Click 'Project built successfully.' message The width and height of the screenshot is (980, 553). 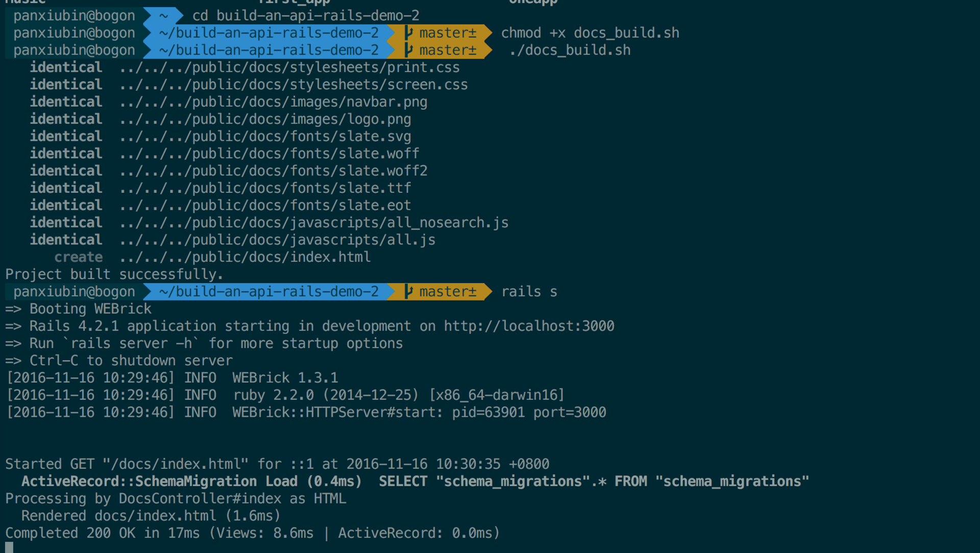[114, 274]
